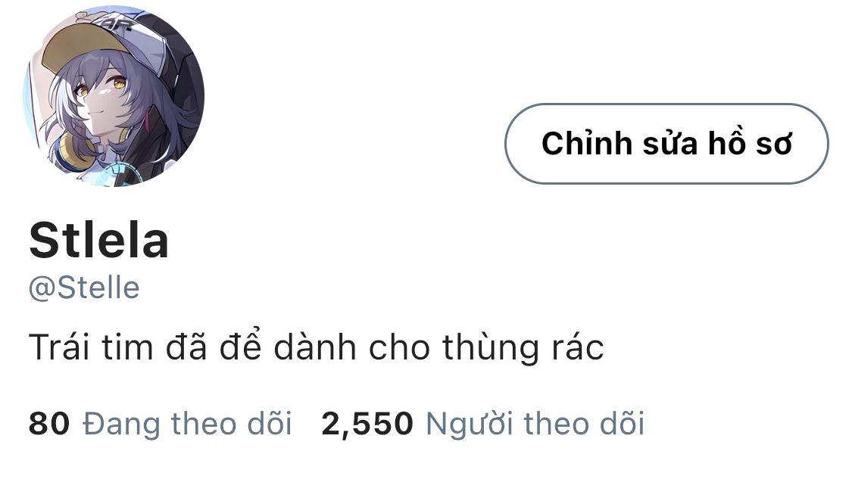Click the words thùng rác in bio
Viewport: 852px width, 504px height.
pos(523,347)
